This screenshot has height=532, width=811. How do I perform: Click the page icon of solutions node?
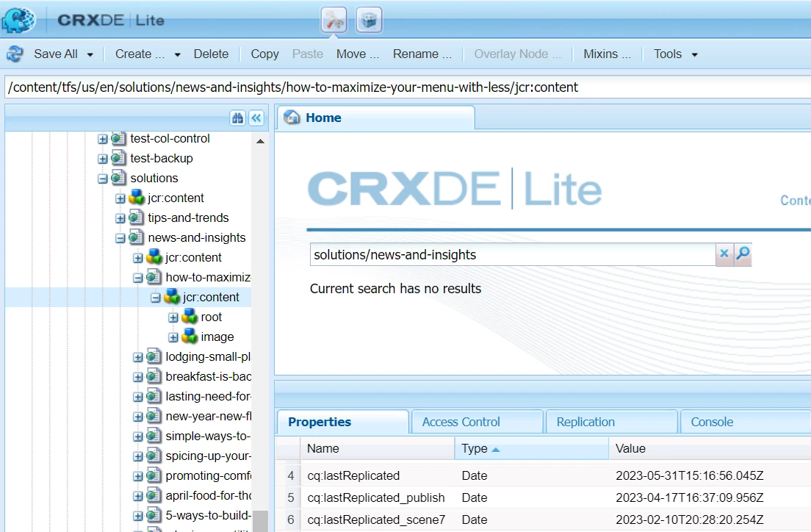click(118, 178)
